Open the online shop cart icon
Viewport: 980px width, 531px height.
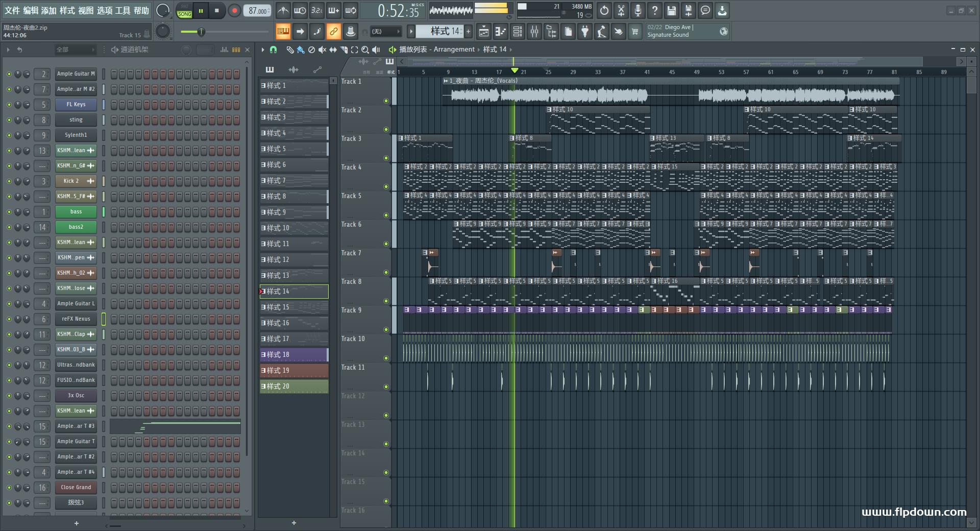(635, 32)
